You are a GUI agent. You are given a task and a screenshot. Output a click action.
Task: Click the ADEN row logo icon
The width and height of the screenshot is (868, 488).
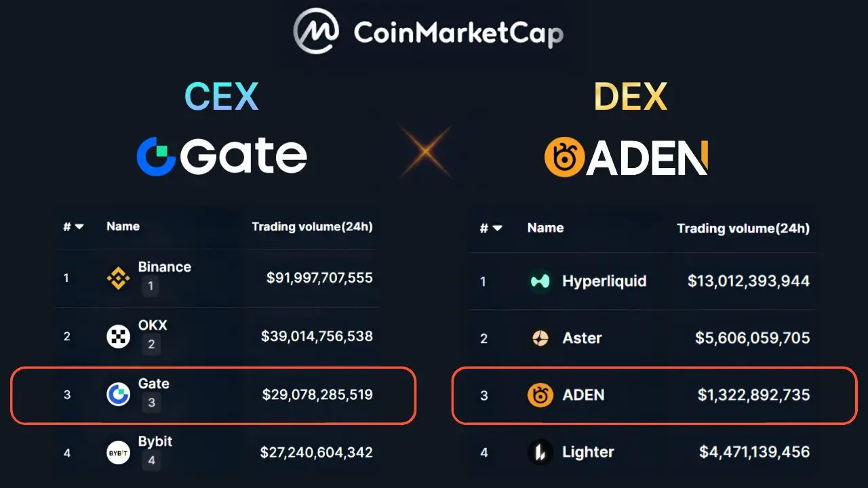[540, 394]
